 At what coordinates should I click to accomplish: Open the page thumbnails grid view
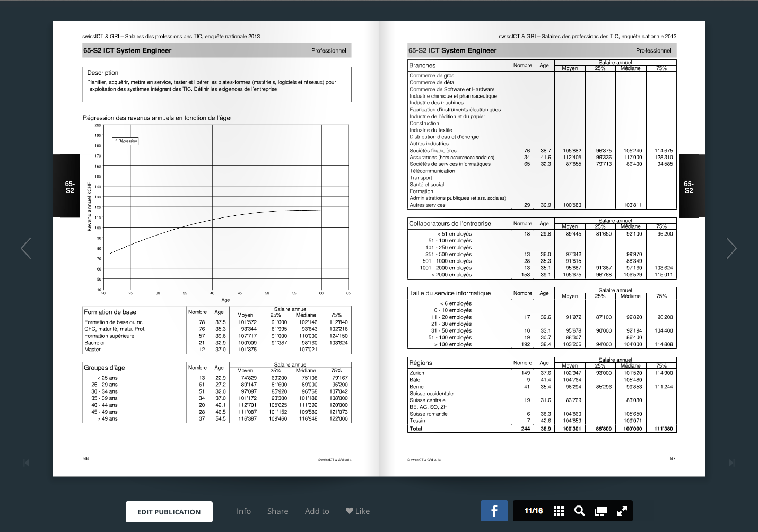(x=559, y=511)
